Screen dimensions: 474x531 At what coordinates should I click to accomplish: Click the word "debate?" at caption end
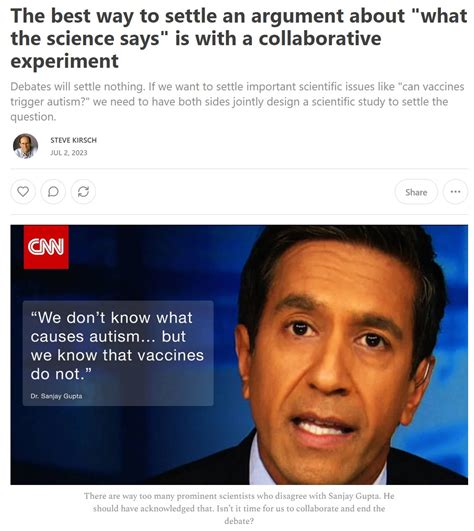click(239, 521)
